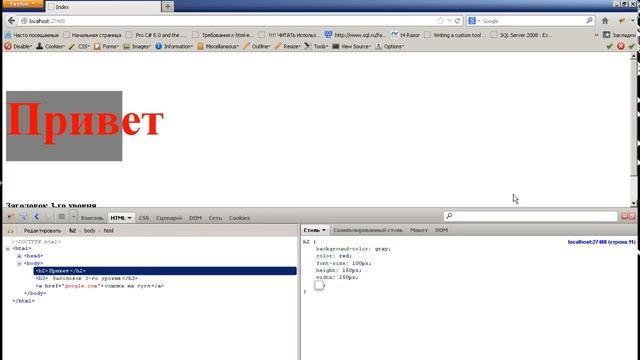
Task: Collapse the <body> tree node
Action: [x=19, y=264]
